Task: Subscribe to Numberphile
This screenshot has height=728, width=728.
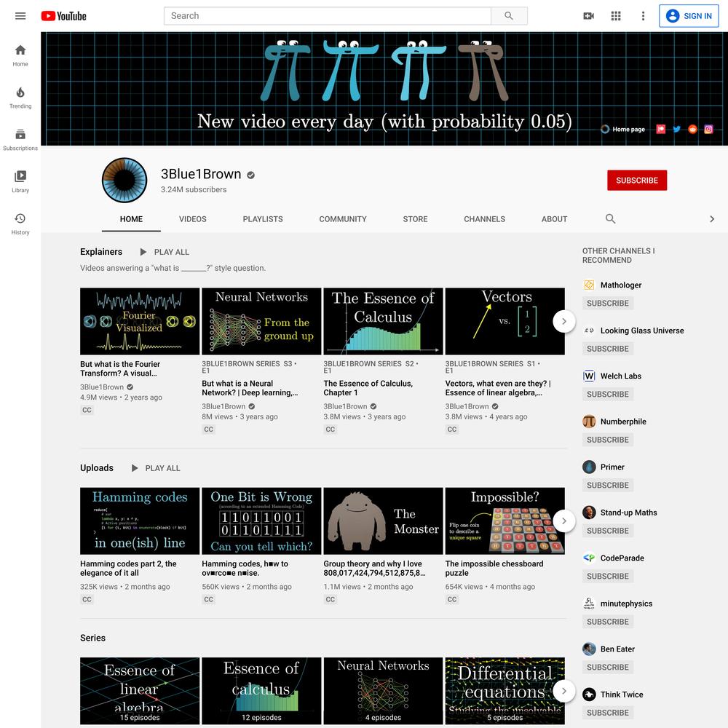Action: 608,440
